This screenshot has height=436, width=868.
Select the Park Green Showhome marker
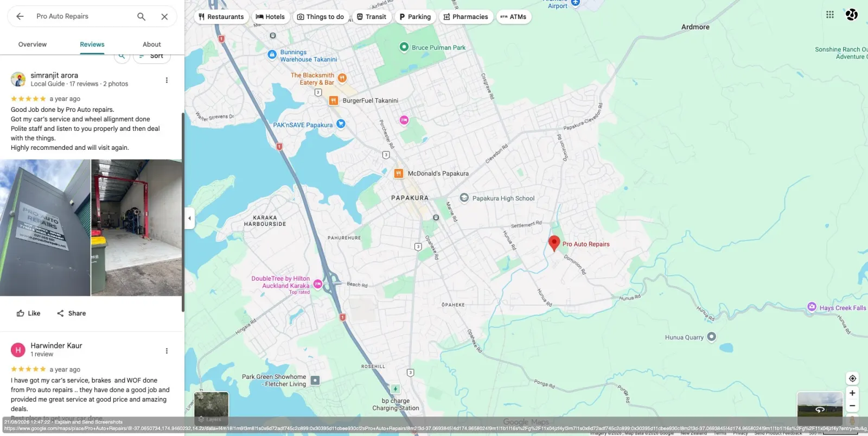click(315, 380)
